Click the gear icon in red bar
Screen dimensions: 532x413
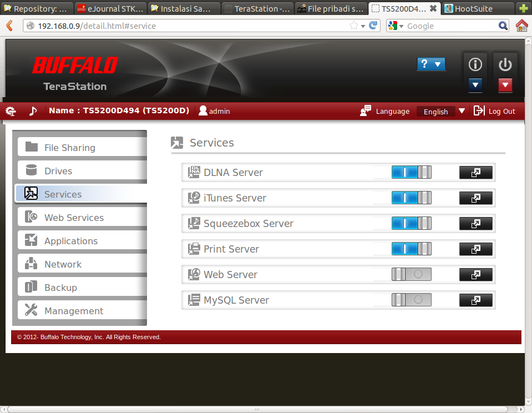pos(11,110)
